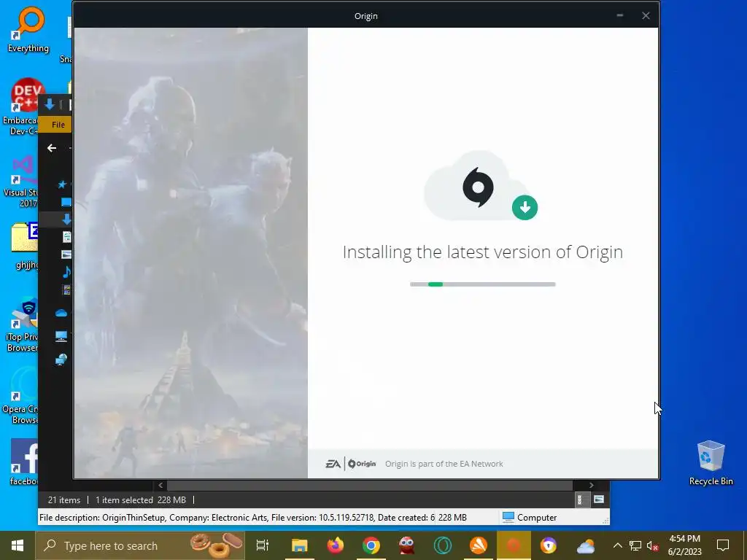
Task: Minimize the Origin installer window
Action: click(x=620, y=16)
